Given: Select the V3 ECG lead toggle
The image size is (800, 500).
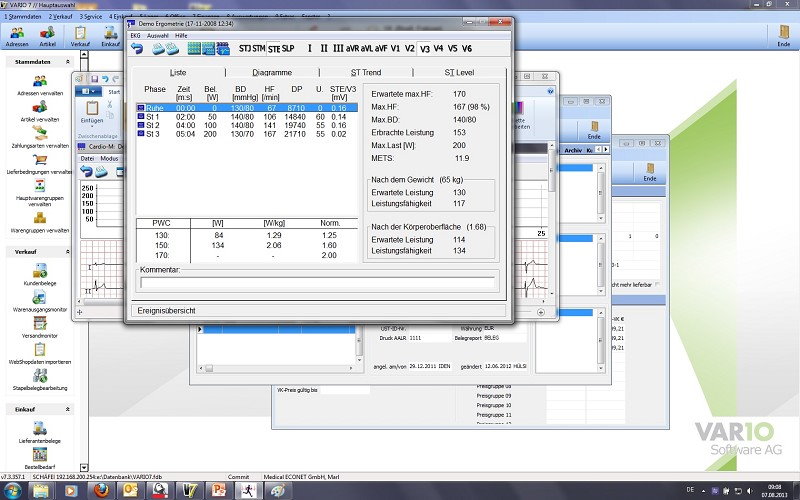Looking at the screenshot, I should (x=424, y=48).
